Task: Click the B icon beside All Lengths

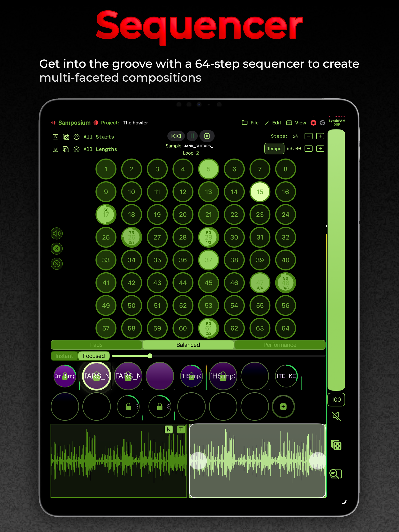Action: (56, 149)
